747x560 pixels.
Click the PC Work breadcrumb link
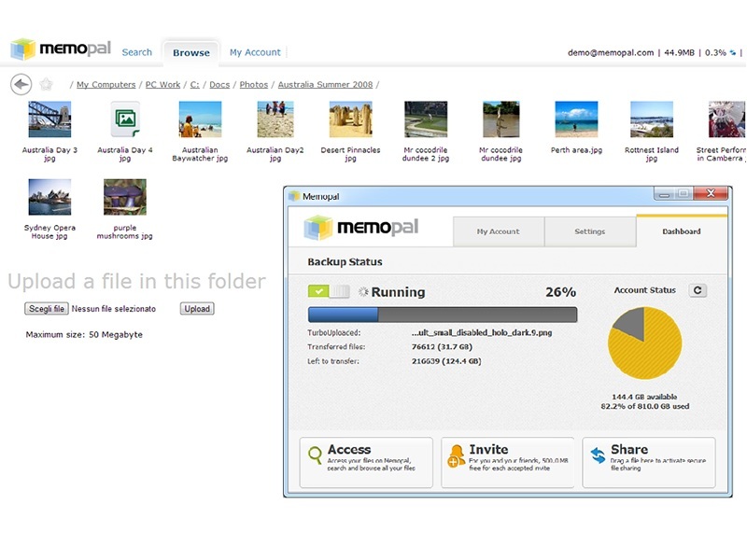[x=162, y=84]
